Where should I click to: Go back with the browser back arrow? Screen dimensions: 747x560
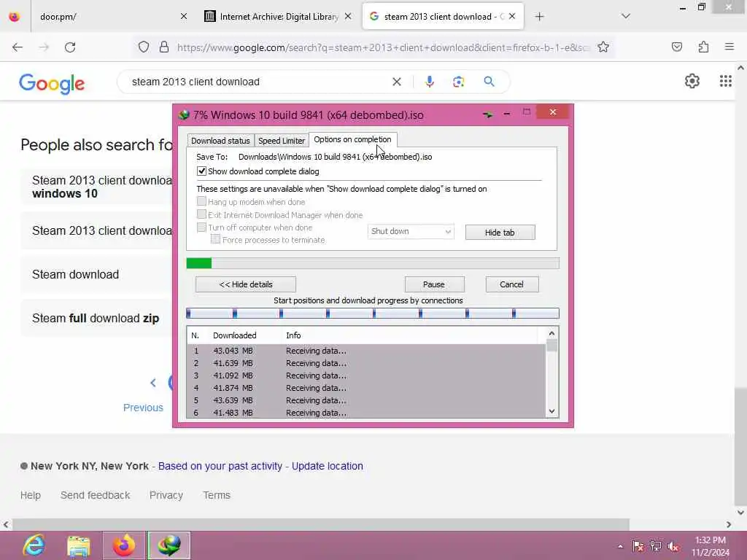point(18,47)
